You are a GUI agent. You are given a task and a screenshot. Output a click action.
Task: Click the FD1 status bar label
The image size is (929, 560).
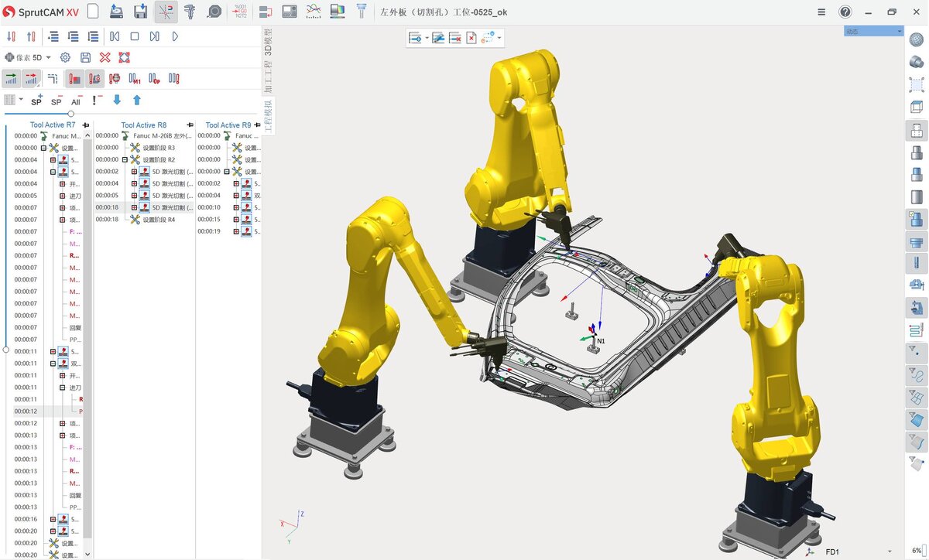(832, 552)
